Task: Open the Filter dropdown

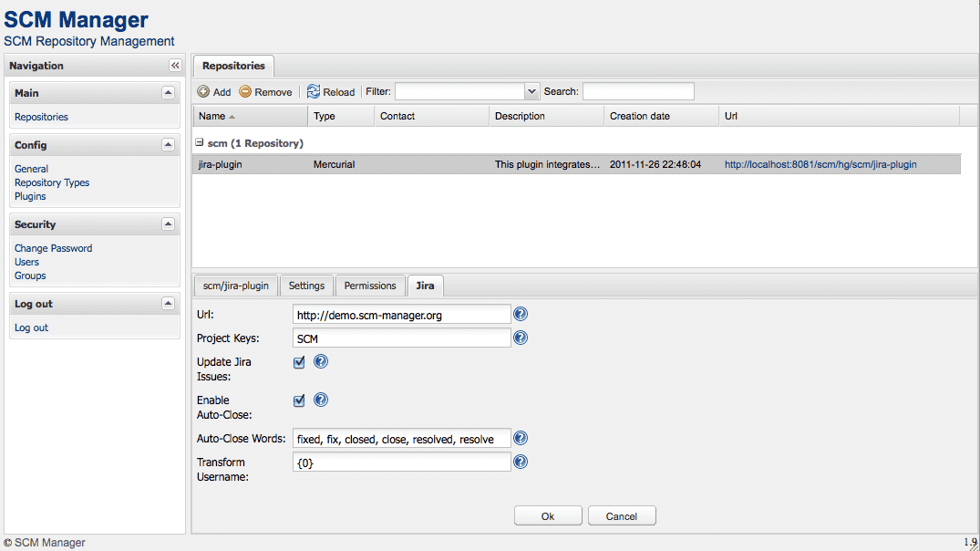Action: click(x=531, y=91)
